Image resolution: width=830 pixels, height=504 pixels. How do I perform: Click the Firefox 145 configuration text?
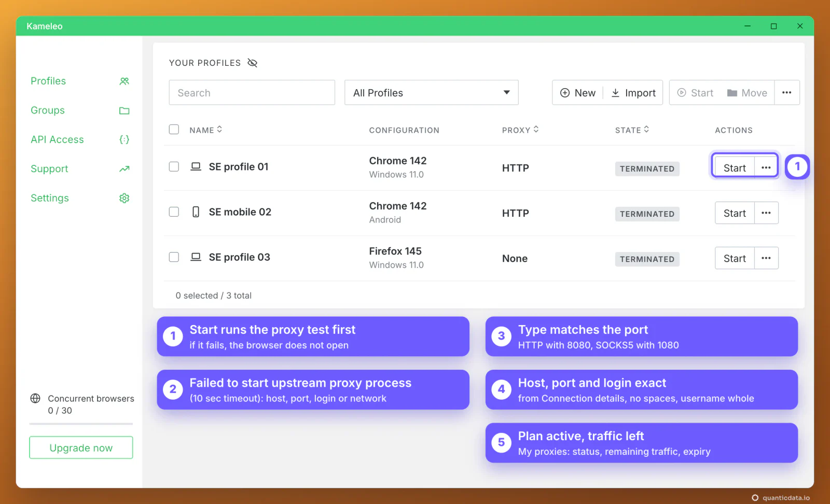[x=395, y=251]
